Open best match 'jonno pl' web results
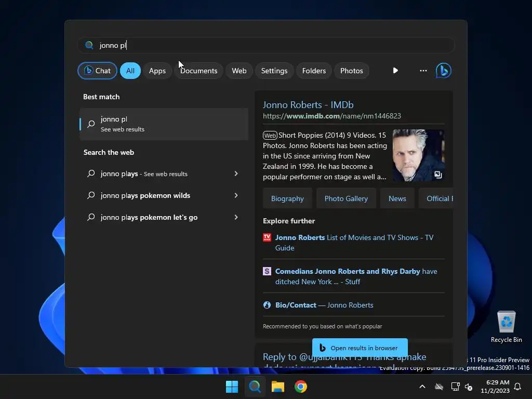This screenshot has height=399, width=532. (164, 124)
